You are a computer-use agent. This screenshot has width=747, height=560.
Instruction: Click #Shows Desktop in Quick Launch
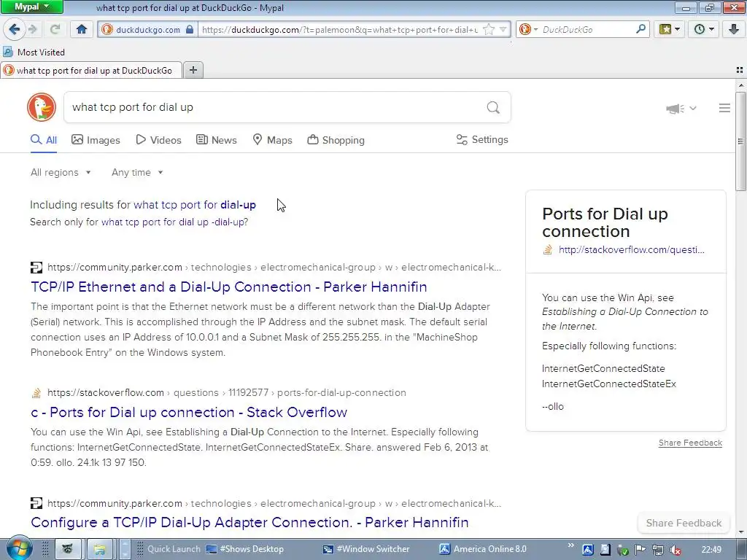pyautogui.click(x=245, y=549)
